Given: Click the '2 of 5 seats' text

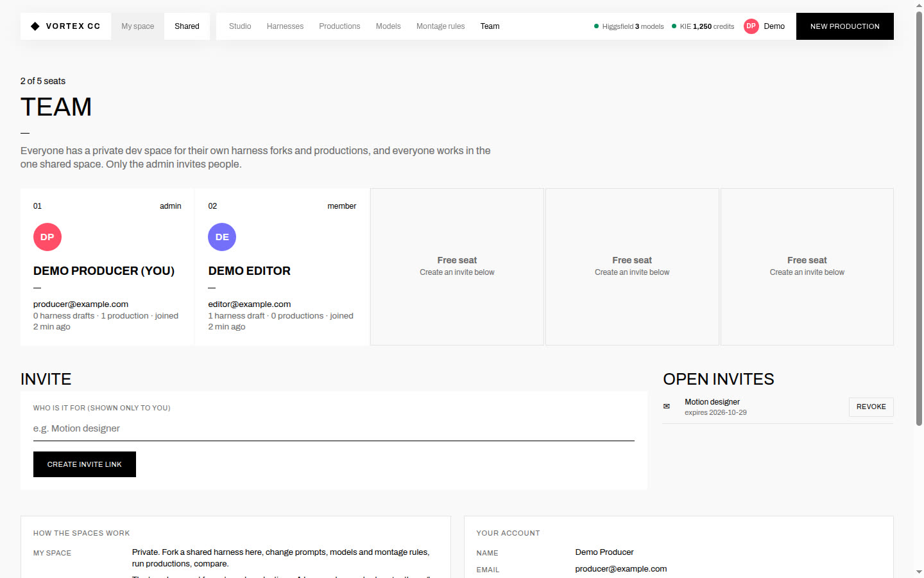Looking at the screenshot, I should tap(43, 81).
